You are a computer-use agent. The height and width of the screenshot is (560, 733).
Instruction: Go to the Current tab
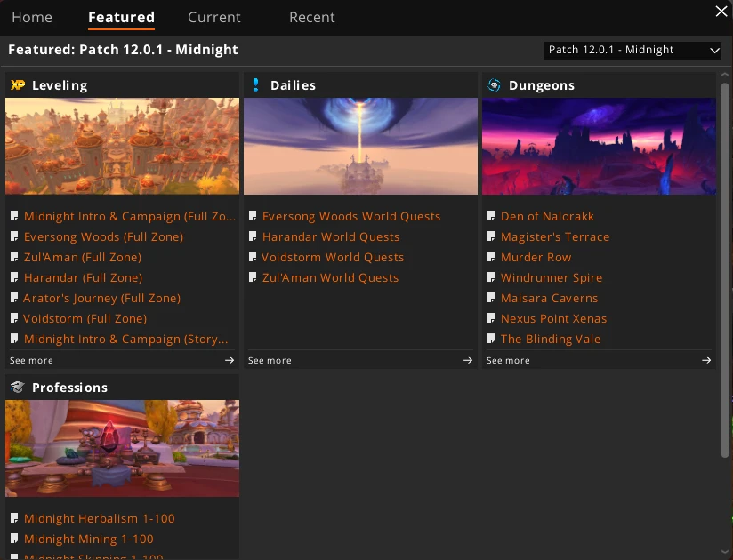coord(214,17)
